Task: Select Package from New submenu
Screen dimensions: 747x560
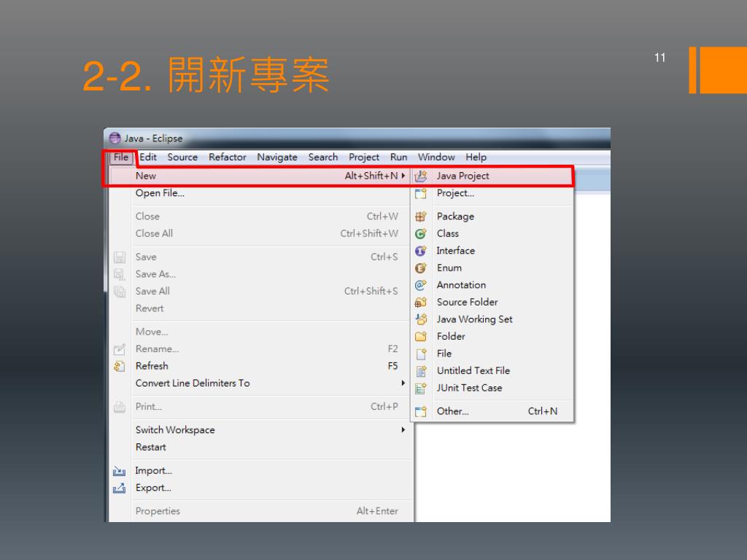Action: [x=492, y=217]
